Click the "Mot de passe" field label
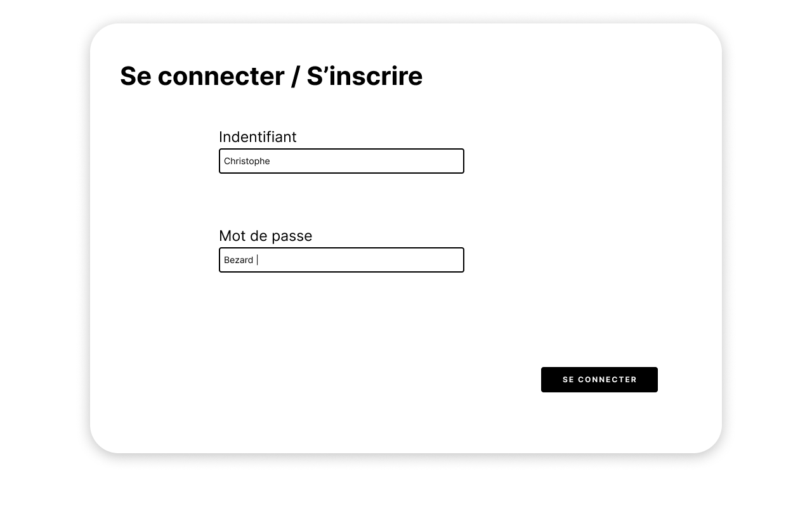Screen dimensions: 812x509 coord(265,236)
